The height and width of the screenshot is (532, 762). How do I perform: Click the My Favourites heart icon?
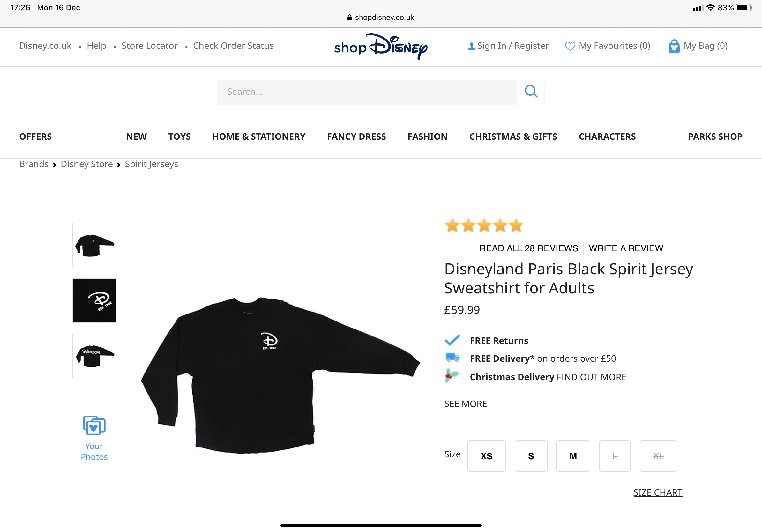click(x=570, y=46)
